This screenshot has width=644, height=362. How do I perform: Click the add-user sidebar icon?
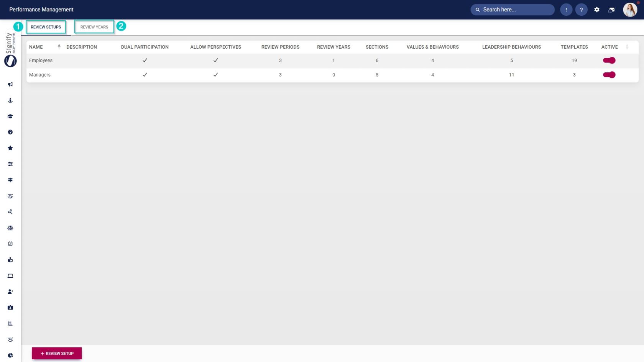(10, 292)
